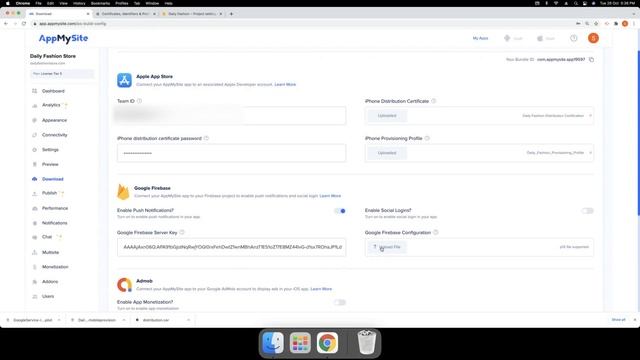Open Trash in the dock
The image size is (640, 360).
pyautogui.click(x=367, y=343)
